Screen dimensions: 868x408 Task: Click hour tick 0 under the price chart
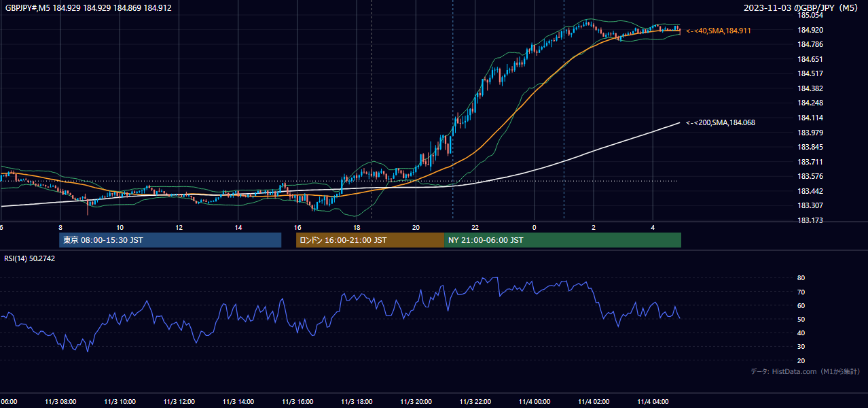[535, 227]
